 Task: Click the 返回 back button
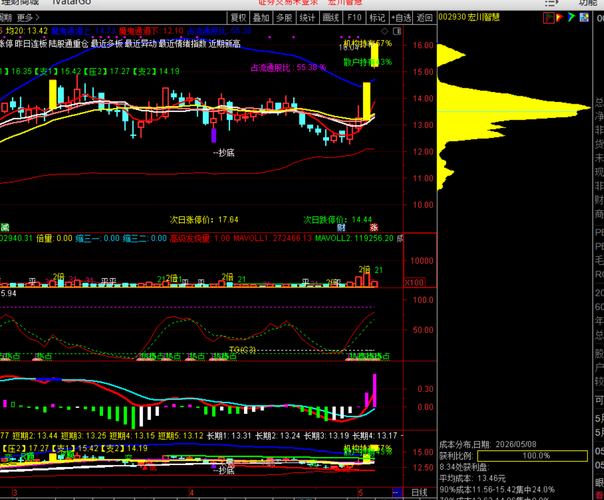(x=424, y=17)
